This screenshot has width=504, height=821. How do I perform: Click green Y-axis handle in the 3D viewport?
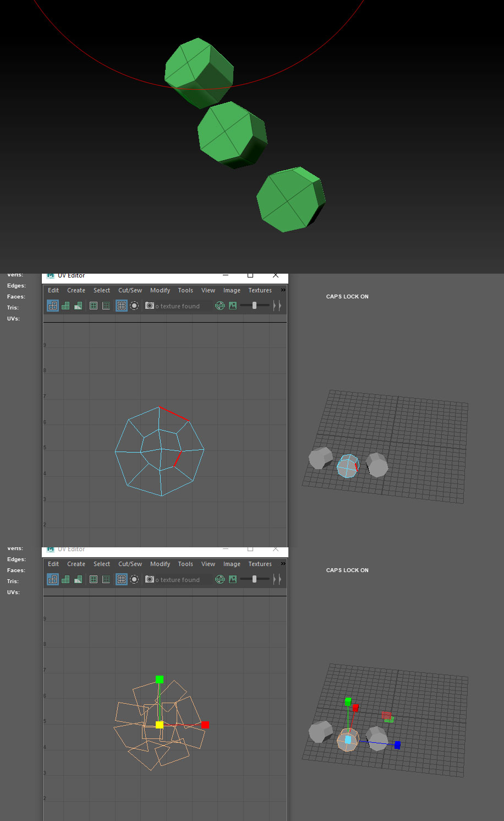coord(348,702)
